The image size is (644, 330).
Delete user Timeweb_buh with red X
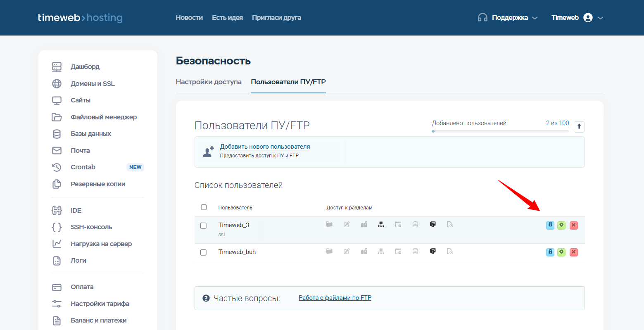pos(573,252)
